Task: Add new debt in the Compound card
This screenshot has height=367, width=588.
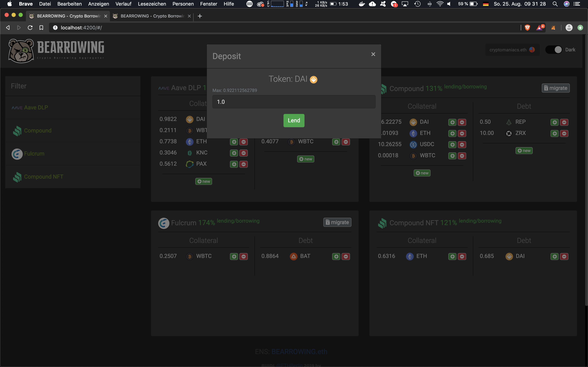Action: (524, 151)
